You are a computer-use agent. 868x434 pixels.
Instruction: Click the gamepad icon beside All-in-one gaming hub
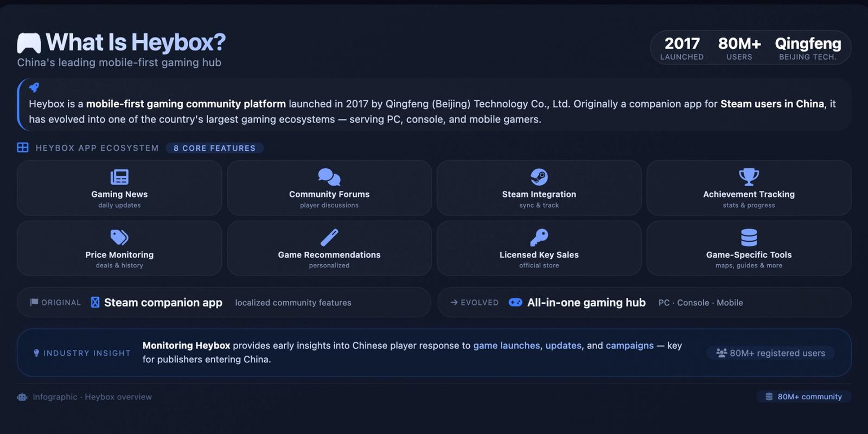[x=515, y=303]
